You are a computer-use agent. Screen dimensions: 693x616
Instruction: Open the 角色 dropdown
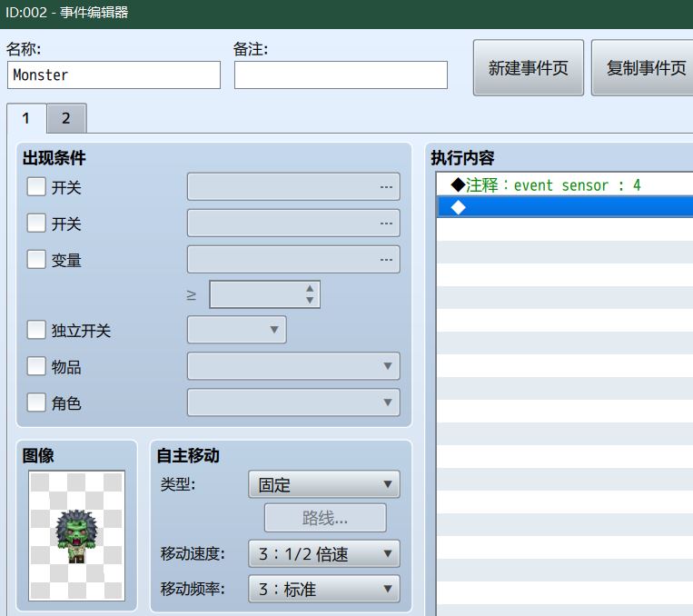293,402
